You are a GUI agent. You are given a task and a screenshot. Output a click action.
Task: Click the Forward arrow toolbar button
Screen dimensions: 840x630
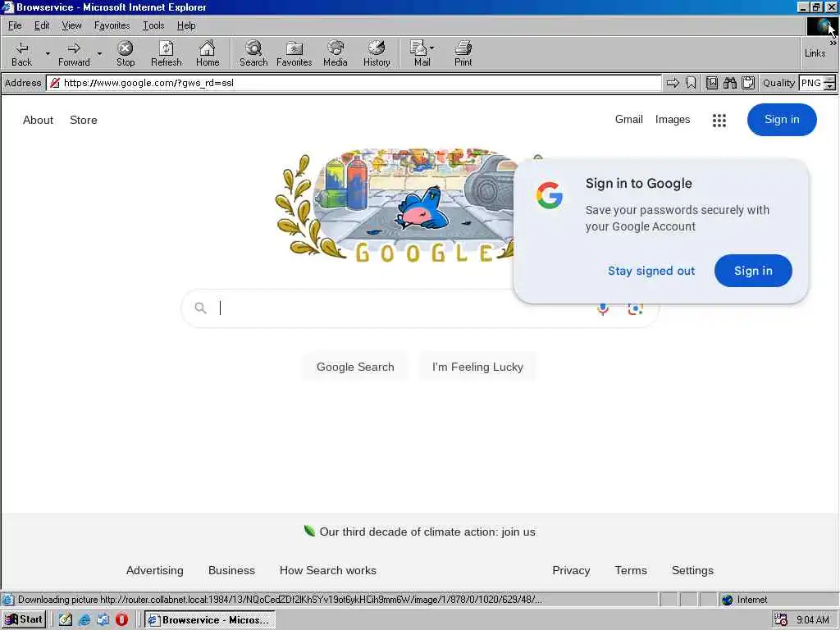(74, 53)
